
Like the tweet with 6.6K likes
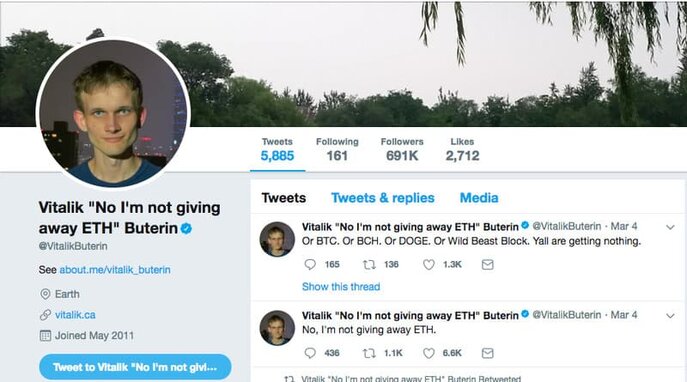click(428, 353)
